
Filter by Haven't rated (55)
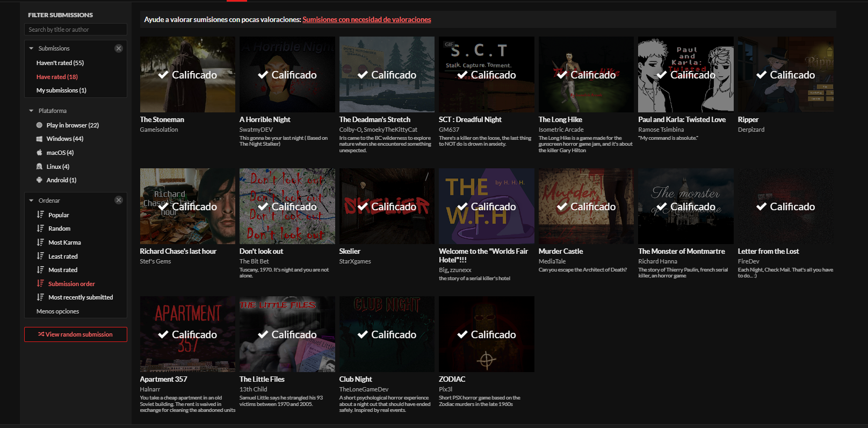pyautogui.click(x=60, y=63)
